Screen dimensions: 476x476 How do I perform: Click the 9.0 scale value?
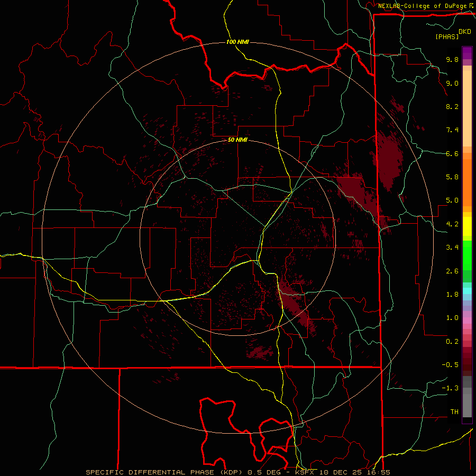click(x=452, y=83)
